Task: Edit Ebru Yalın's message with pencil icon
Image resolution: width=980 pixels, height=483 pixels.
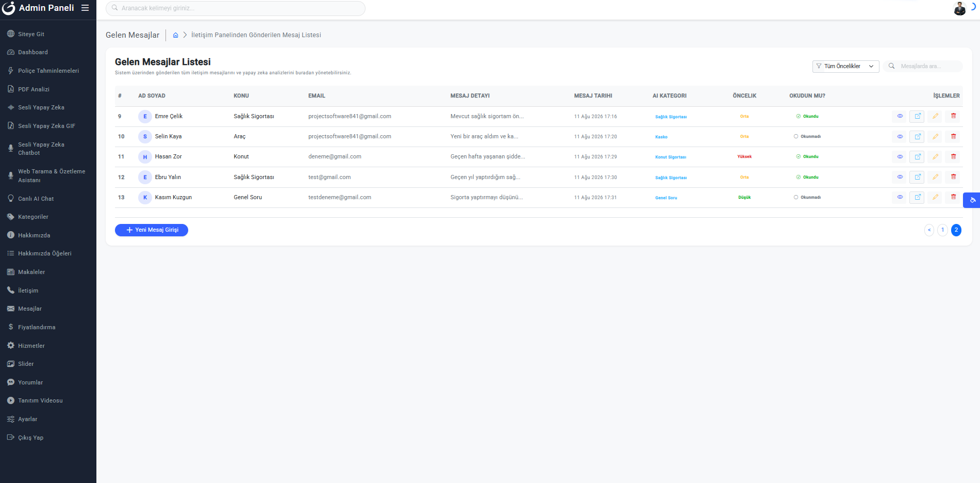Action: click(x=935, y=177)
